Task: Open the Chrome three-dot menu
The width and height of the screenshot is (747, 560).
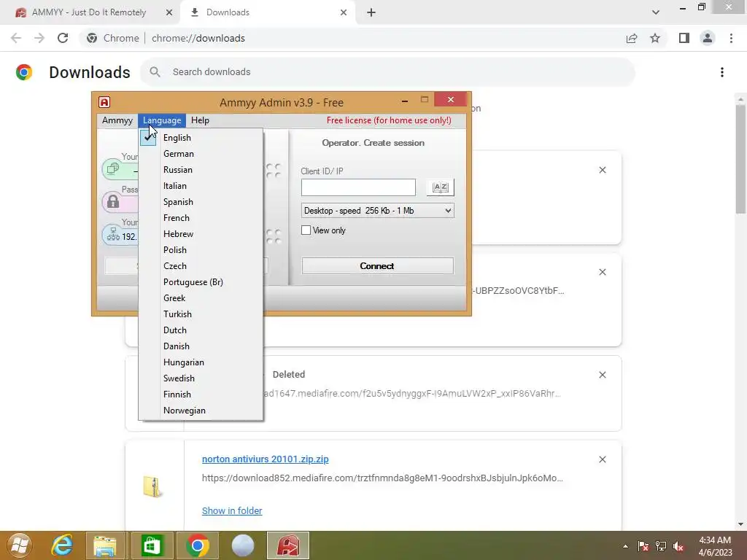Action: tap(731, 38)
